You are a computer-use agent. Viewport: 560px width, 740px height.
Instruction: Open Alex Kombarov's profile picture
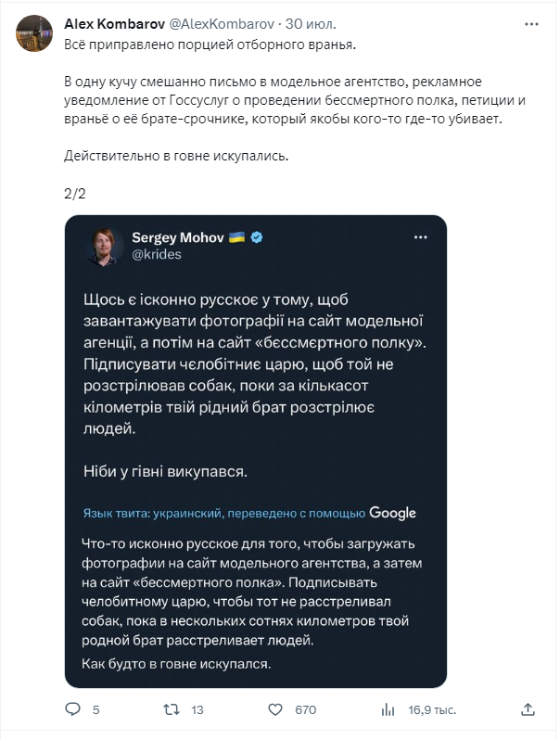(34, 32)
